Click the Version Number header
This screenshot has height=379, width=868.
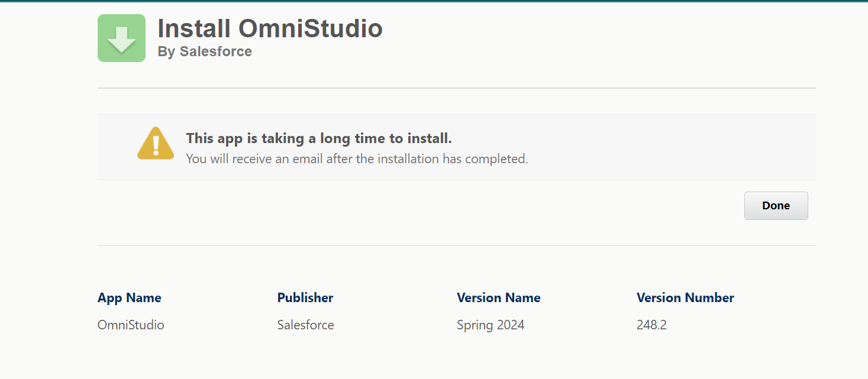coord(685,297)
